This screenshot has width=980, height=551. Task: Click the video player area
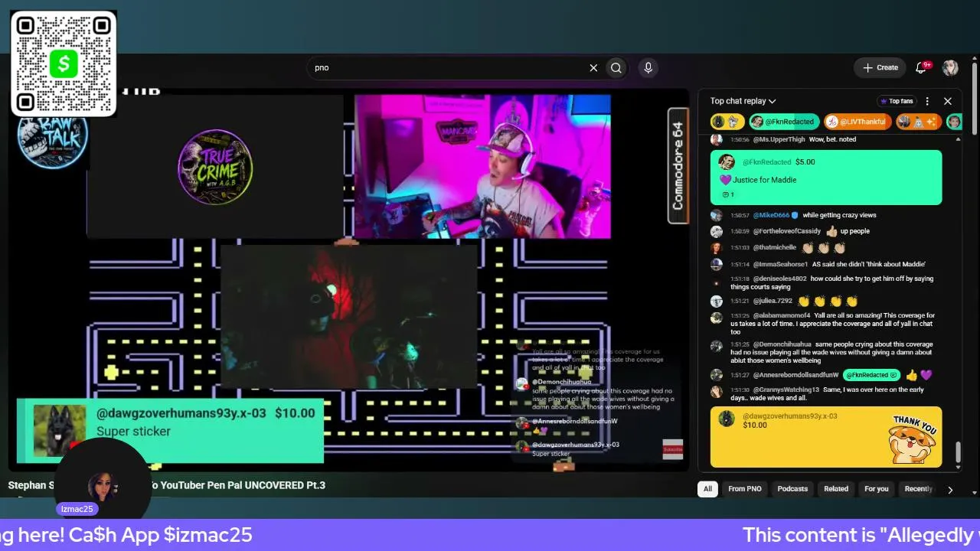tap(348, 279)
